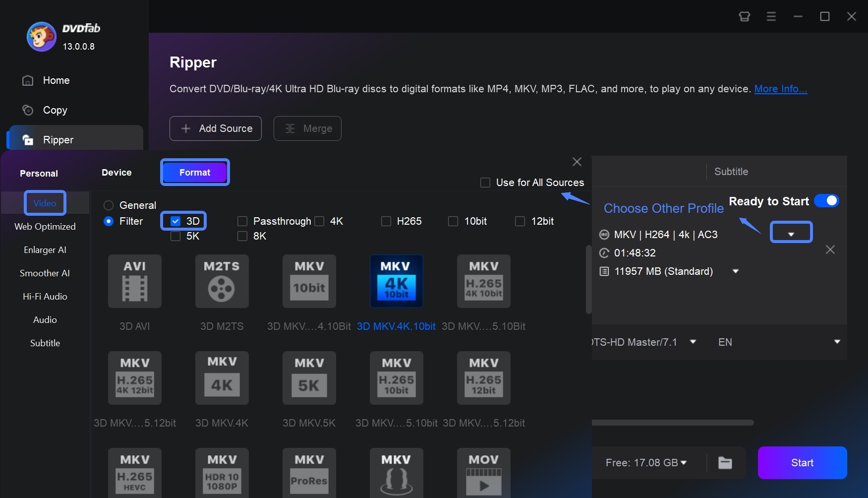Open the Choose Other Profile dropdown
Image resolution: width=868 pixels, height=498 pixels.
click(791, 233)
